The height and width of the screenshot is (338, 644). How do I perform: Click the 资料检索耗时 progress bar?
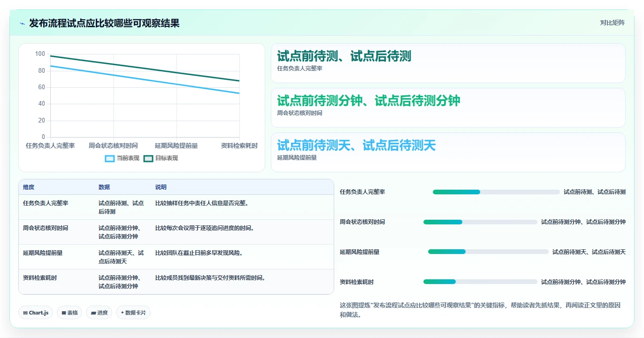click(480, 282)
